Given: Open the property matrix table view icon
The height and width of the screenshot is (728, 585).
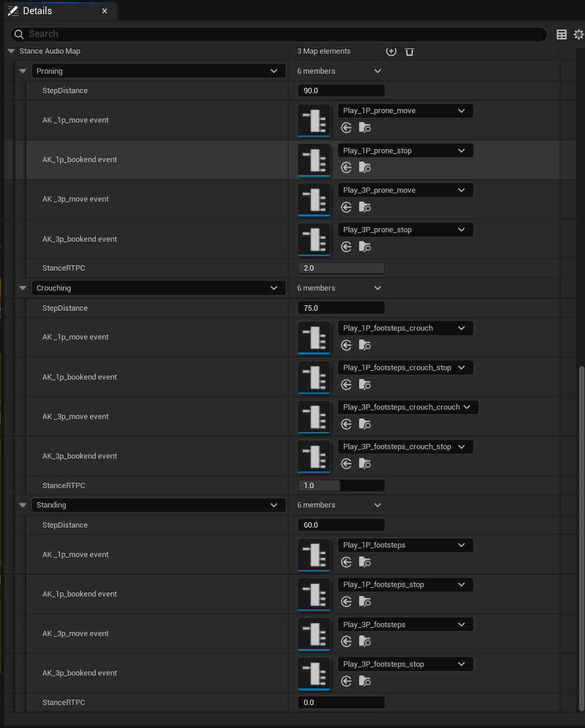Looking at the screenshot, I should pyautogui.click(x=562, y=35).
